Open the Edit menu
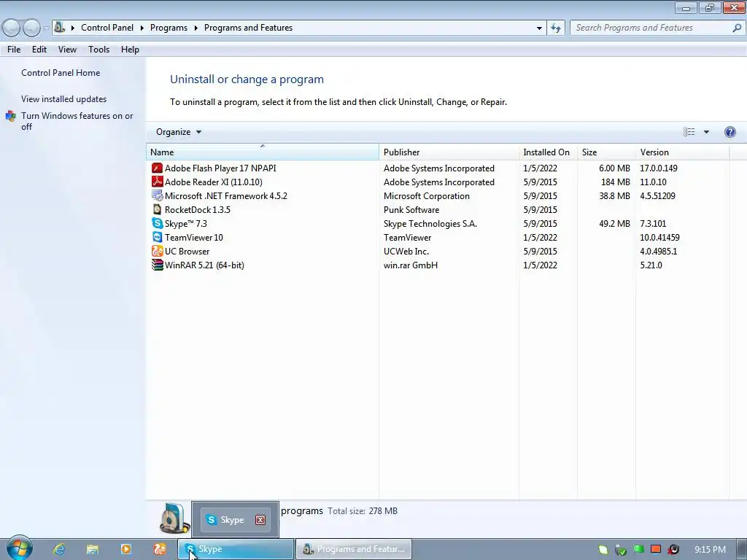Image resolution: width=747 pixels, height=560 pixels. [39, 50]
